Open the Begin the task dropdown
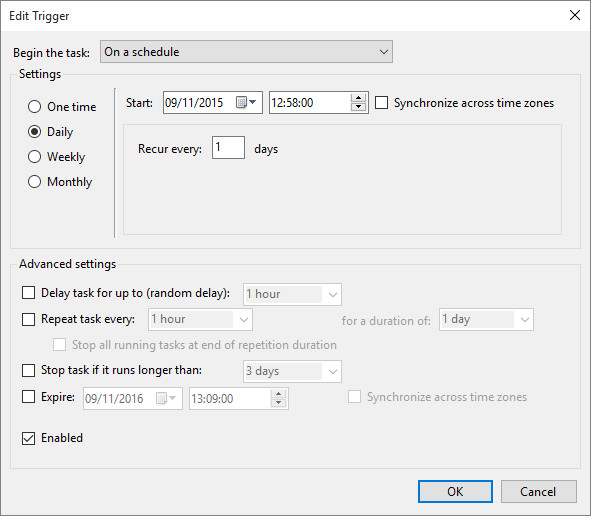The image size is (591, 516). [246, 52]
